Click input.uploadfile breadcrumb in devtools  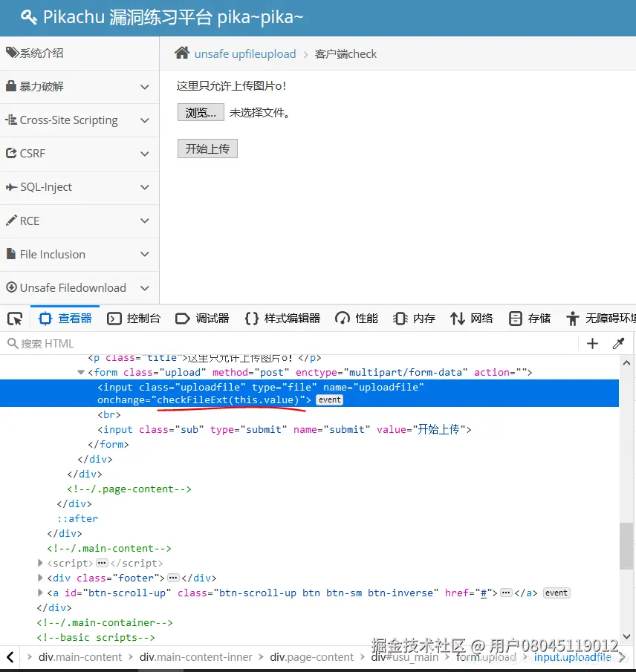(x=573, y=657)
